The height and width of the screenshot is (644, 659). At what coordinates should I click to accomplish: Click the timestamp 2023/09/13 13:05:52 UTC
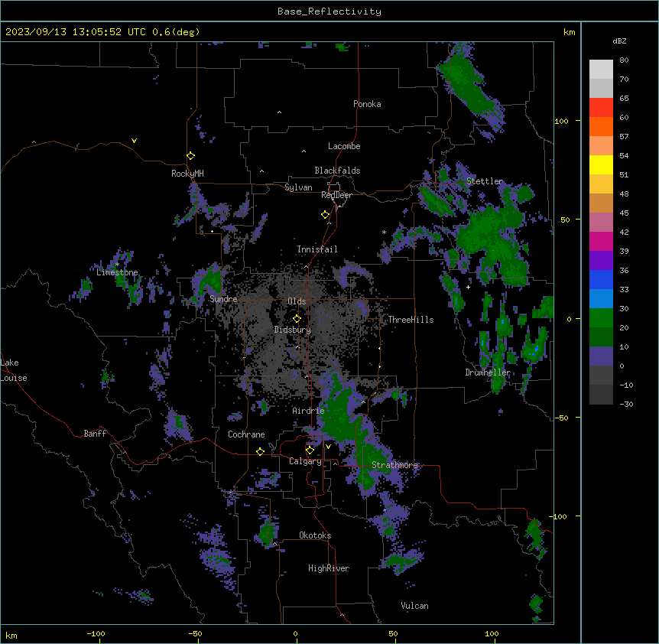point(76,32)
